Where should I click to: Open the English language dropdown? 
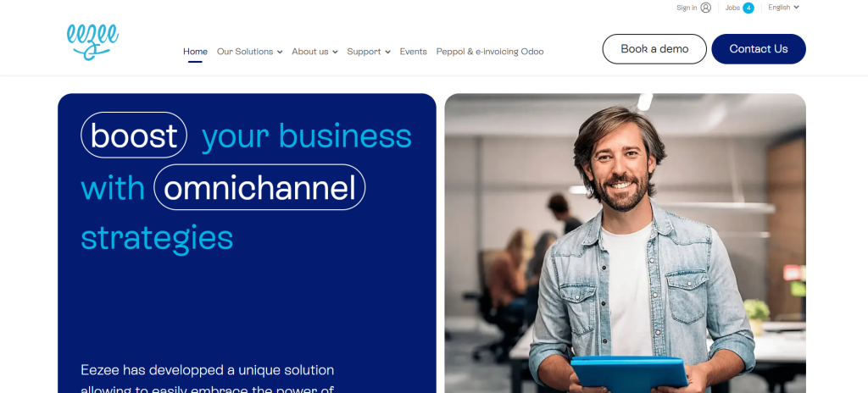[x=783, y=7]
